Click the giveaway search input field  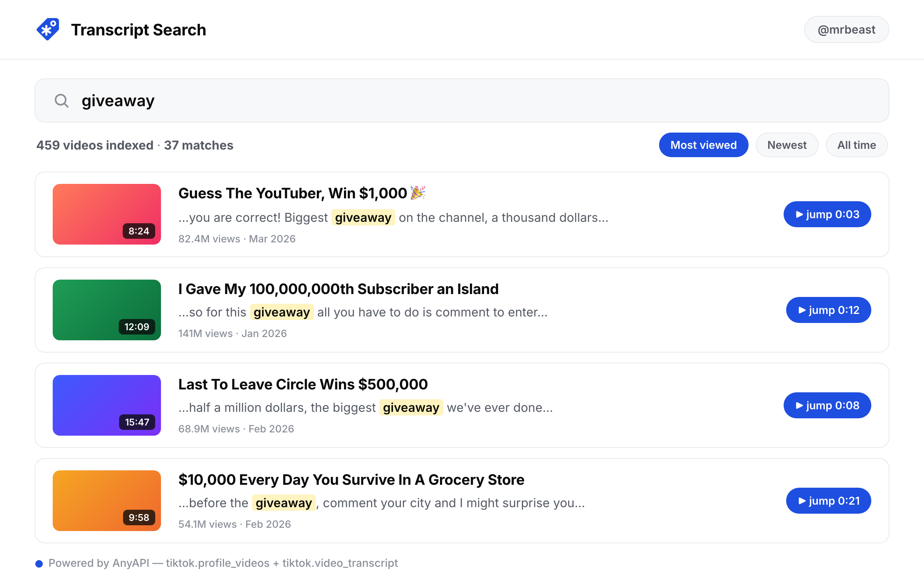click(462, 100)
